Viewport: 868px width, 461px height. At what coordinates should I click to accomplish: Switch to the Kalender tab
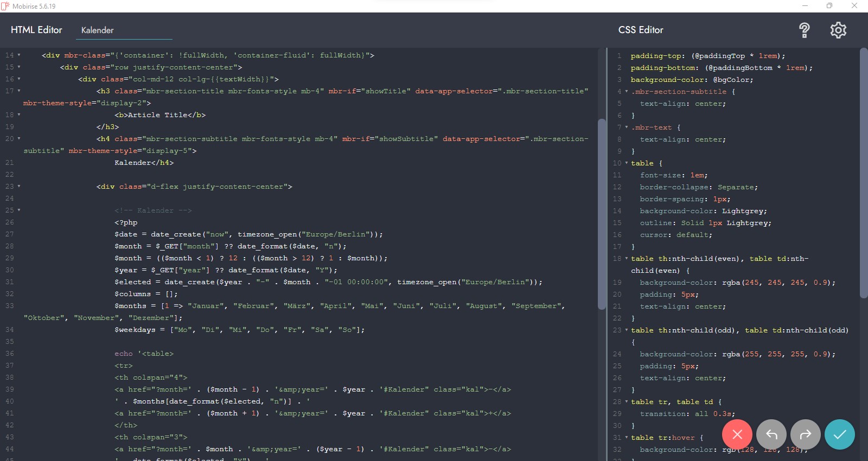coord(98,30)
